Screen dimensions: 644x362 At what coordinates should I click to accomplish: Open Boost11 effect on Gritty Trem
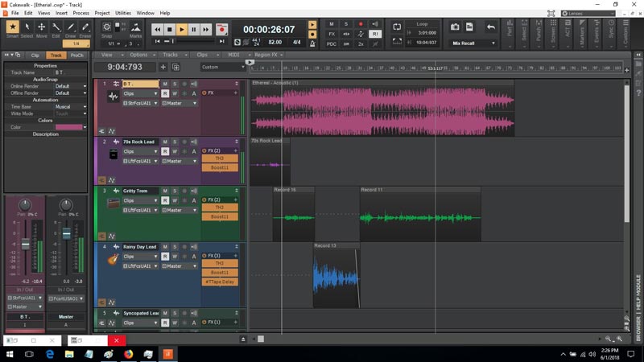point(220,216)
